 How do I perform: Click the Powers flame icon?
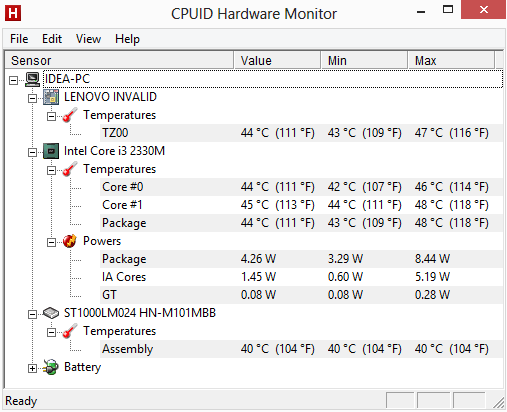point(70,241)
